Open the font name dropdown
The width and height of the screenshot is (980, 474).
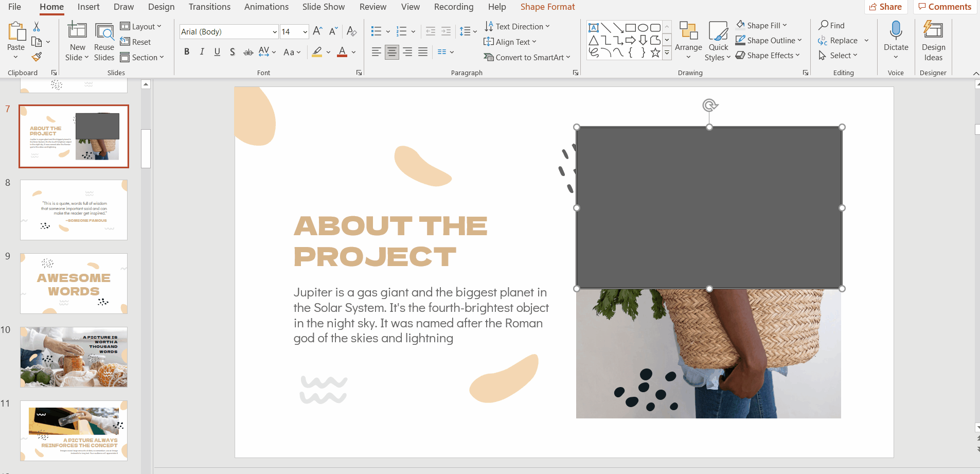[x=274, y=32]
